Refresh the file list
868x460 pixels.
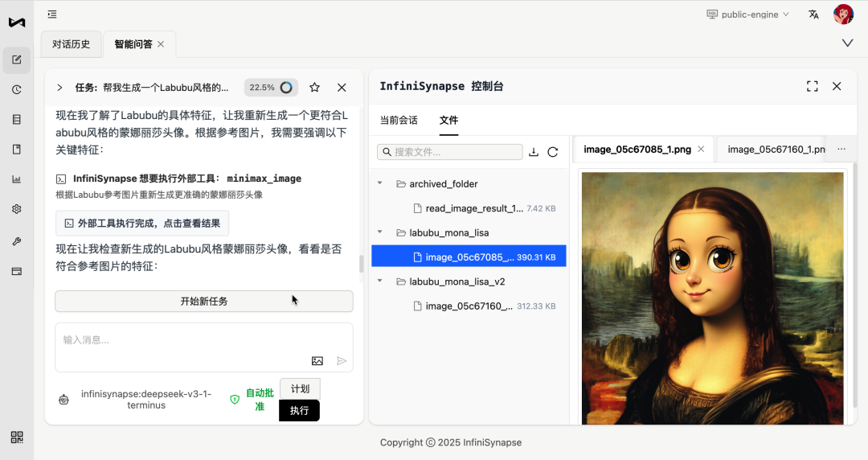pyautogui.click(x=552, y=152)
